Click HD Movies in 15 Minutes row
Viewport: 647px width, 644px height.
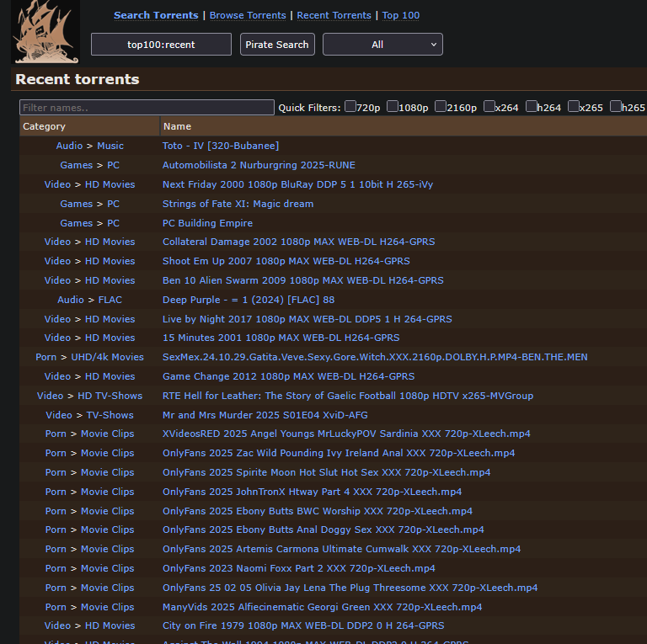110,338
